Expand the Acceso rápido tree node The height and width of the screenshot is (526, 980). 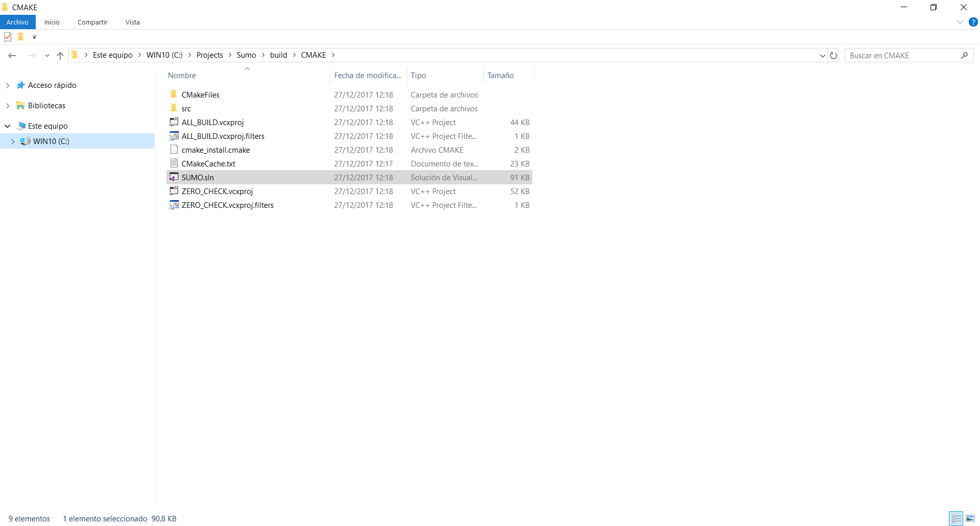point(8,85)
